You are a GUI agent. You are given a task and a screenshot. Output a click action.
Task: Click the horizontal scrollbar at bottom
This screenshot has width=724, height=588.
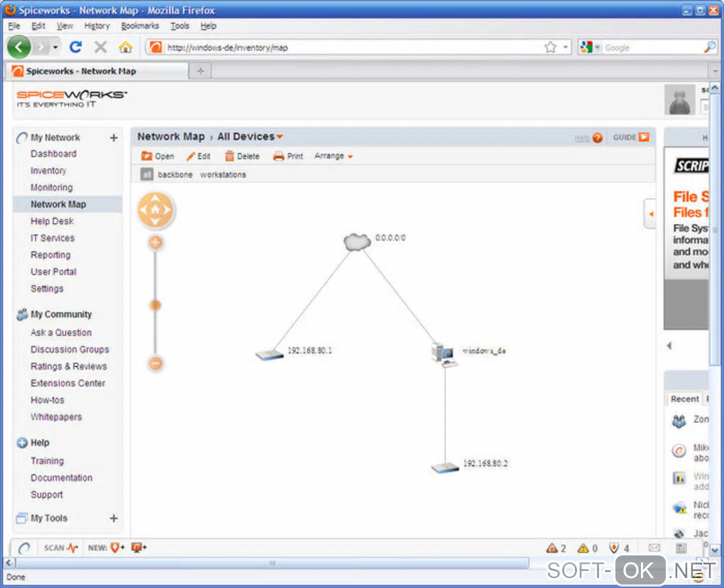click(273, 563)
